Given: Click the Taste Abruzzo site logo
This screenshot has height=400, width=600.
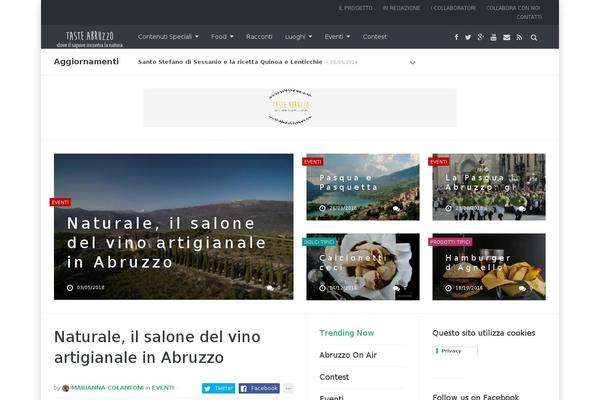Looking at the screenshot, I should pos(90,39).
